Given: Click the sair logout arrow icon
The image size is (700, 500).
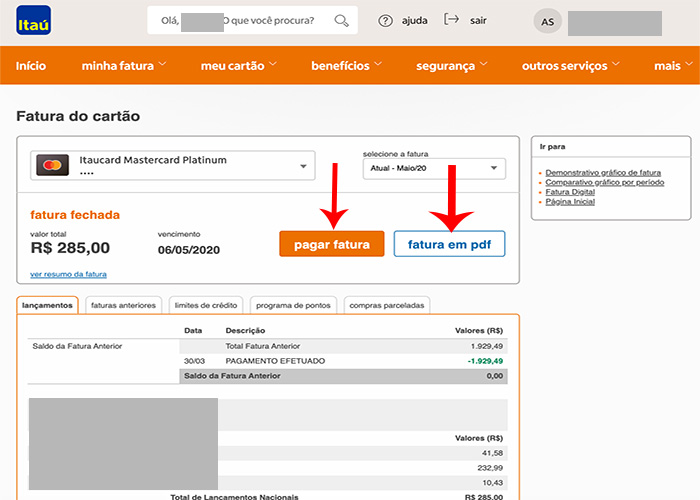Looking at the screenshot, I should 451,20.
